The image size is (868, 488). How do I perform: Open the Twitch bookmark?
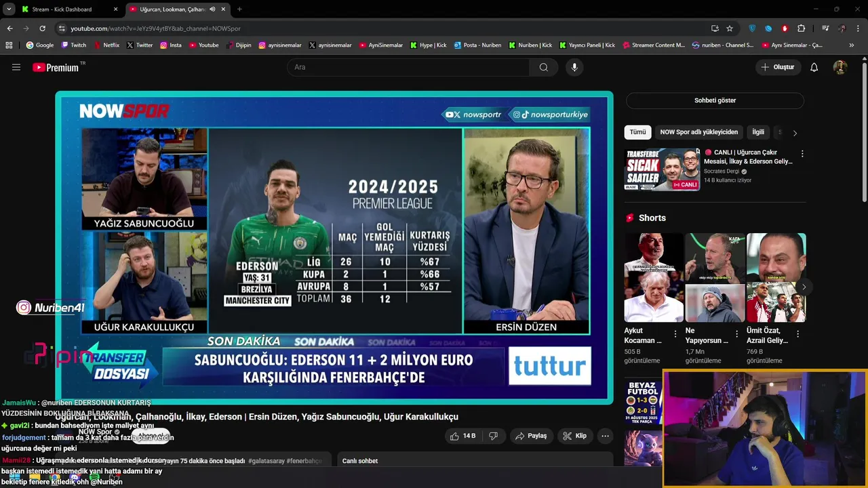click(74, 45)
